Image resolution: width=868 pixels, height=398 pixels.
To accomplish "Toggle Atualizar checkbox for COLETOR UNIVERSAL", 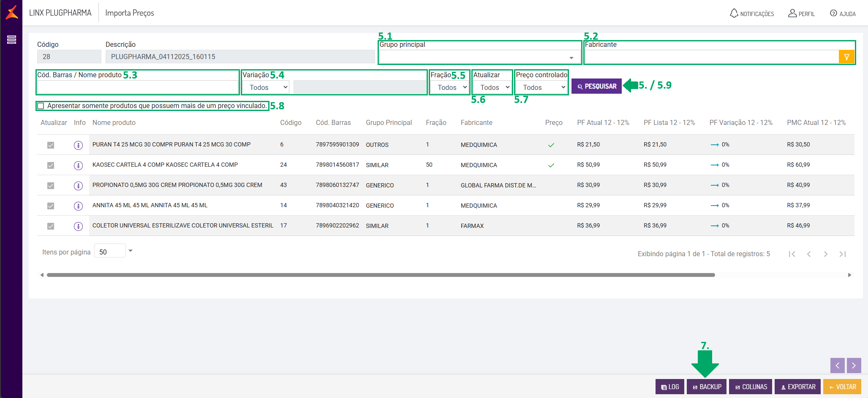I will (51, 226).
